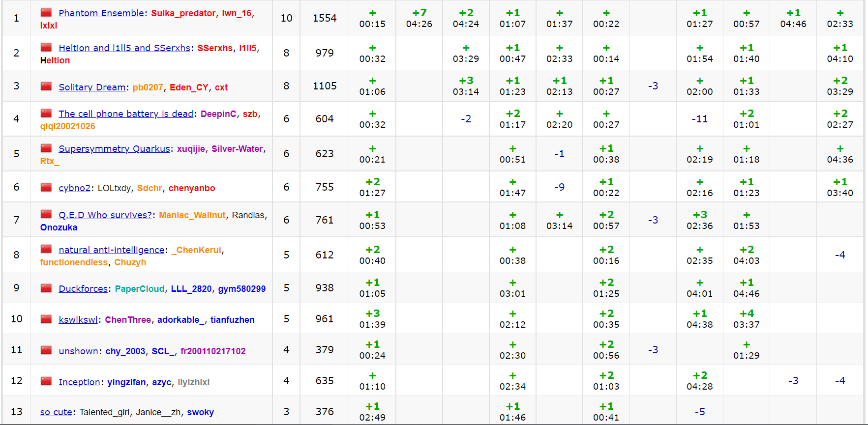
Task: Click the flag icon beside Phantom Ensemble
Action: (x=46, y=12)
